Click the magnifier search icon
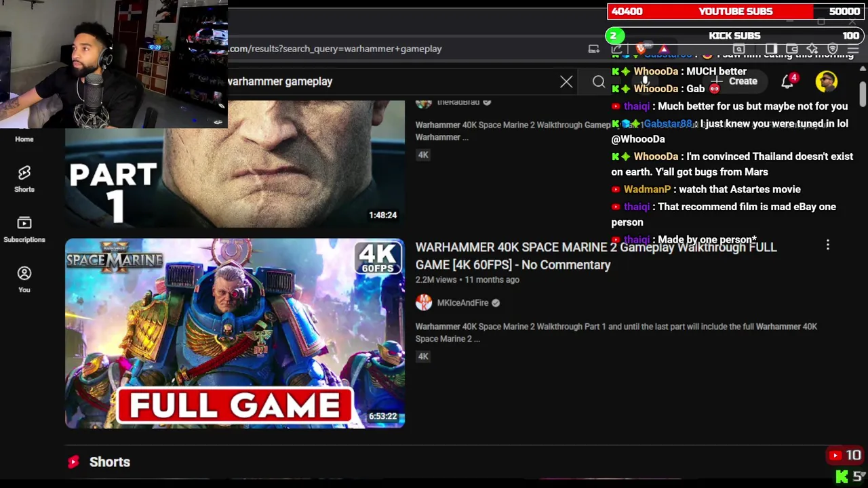 tap(598, 82)
